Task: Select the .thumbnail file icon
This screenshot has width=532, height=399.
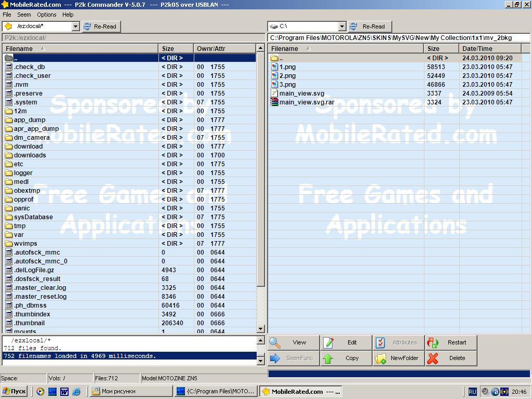Action: pos(9,323)
